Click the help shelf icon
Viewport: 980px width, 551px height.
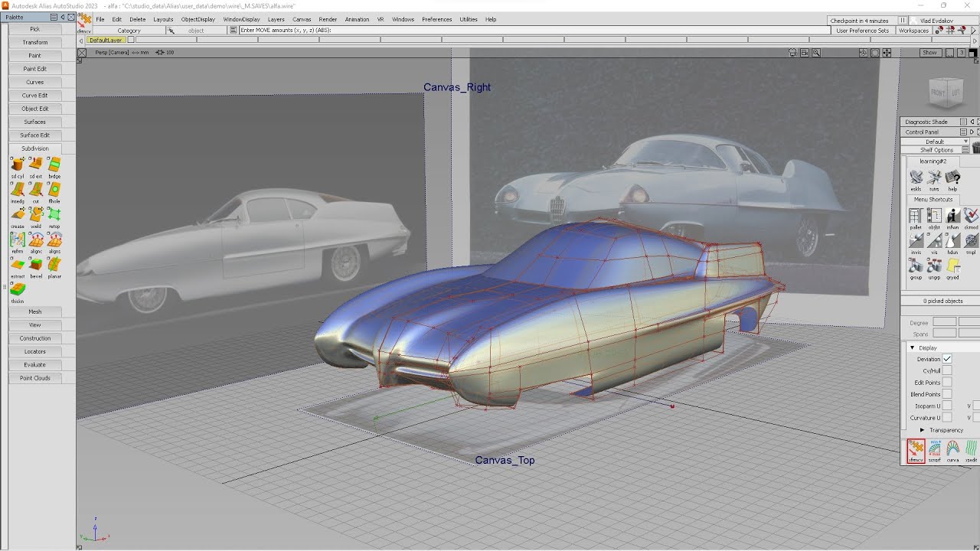952,179
